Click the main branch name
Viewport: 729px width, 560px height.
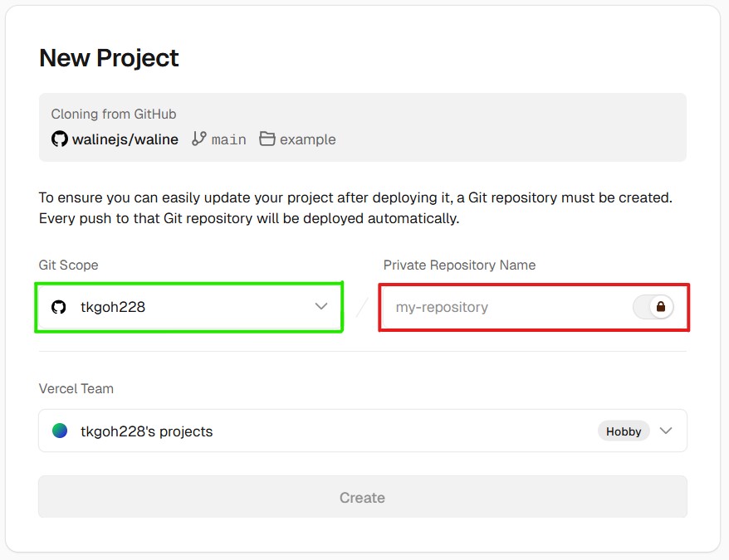pos(228,139)
